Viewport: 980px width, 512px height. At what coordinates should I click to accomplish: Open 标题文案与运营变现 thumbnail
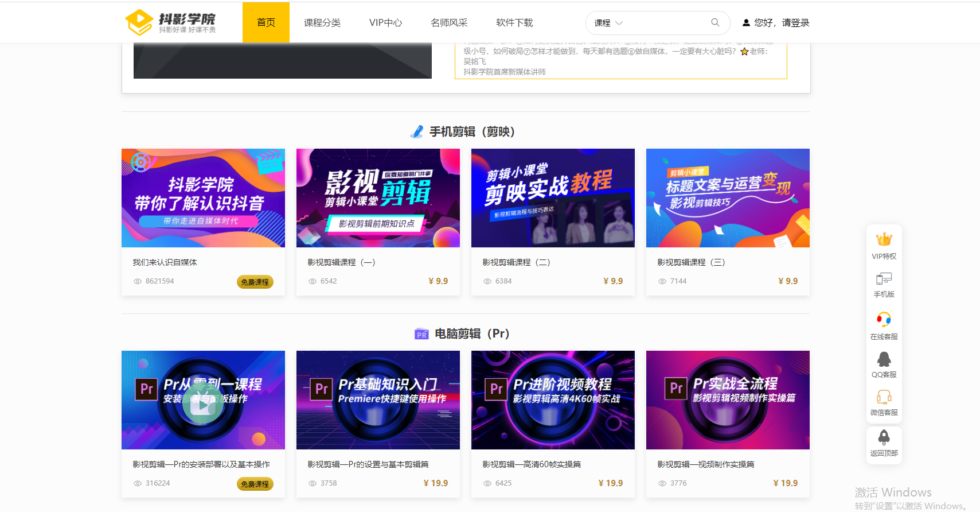click(728, 198)
